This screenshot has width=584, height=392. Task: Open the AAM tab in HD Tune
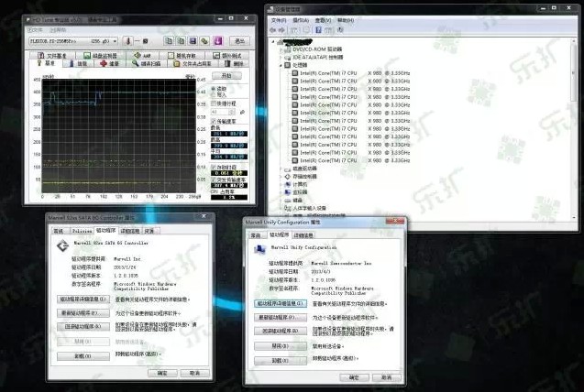coord(142,56)
